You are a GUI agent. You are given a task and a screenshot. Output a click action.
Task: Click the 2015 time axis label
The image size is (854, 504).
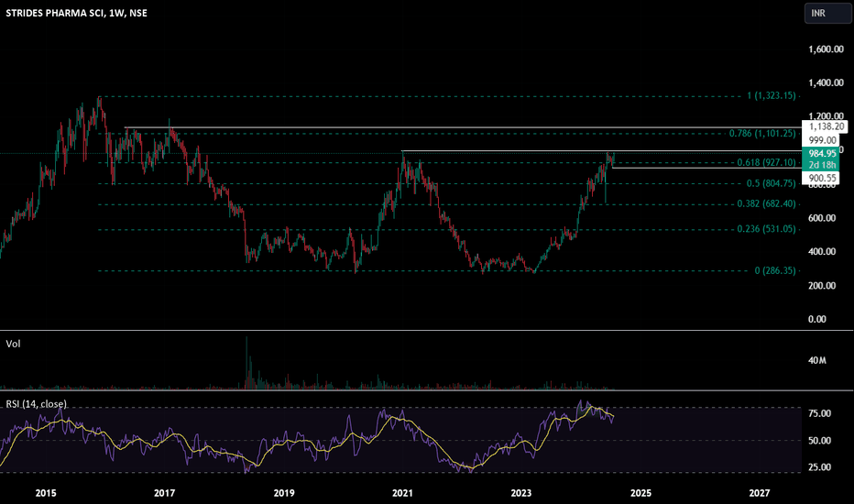[x=46, y=493]
